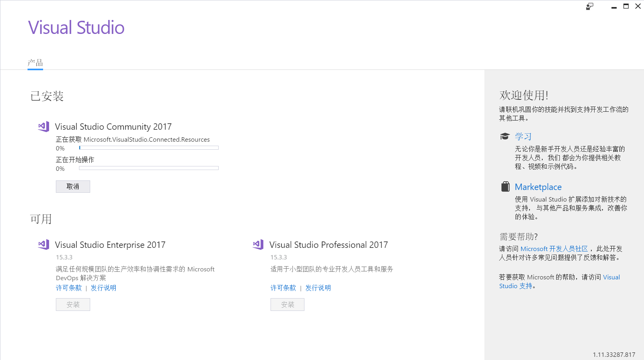Switch to the 产品 tab

click(35, 63)
